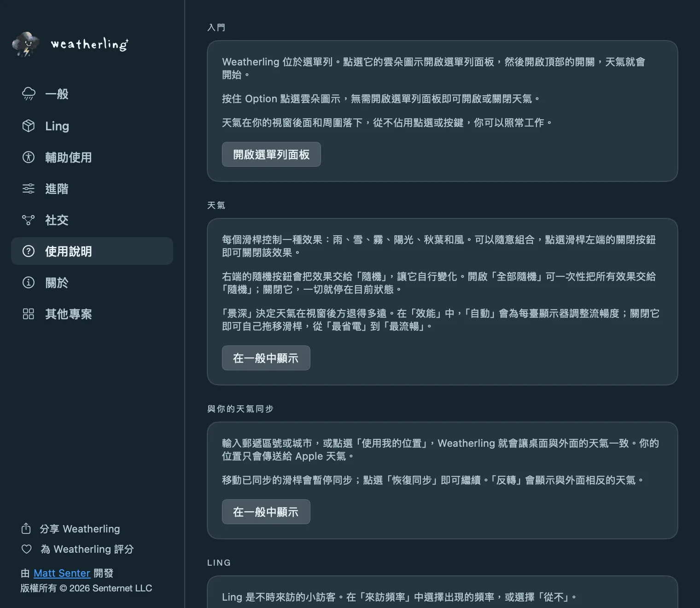
Task: Click the share icon beside 分享 Weatherling
Action: pyautogui.click(x=26, y=528)
